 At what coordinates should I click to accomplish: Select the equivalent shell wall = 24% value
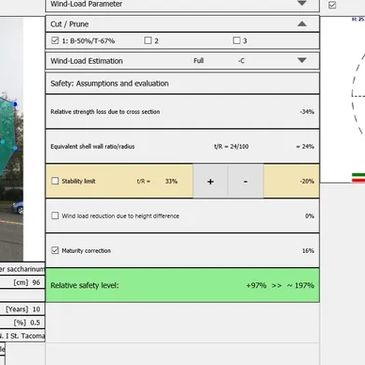point(305,146)
